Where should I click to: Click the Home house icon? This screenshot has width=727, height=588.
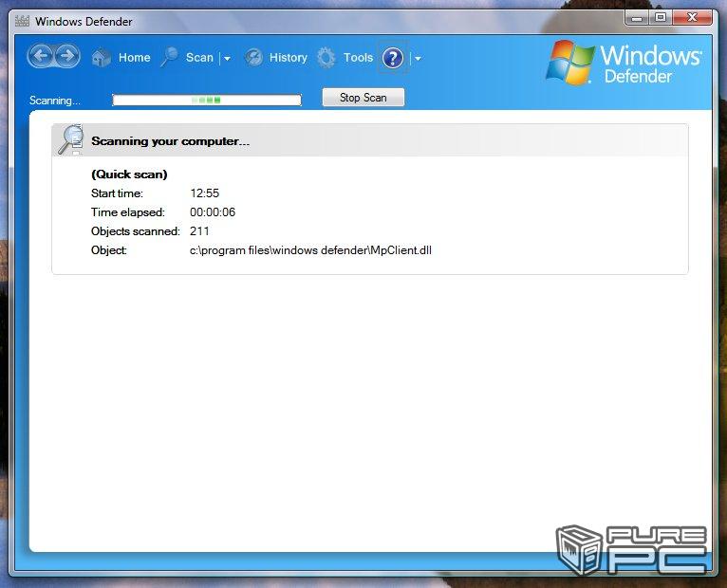pos(101,58)
